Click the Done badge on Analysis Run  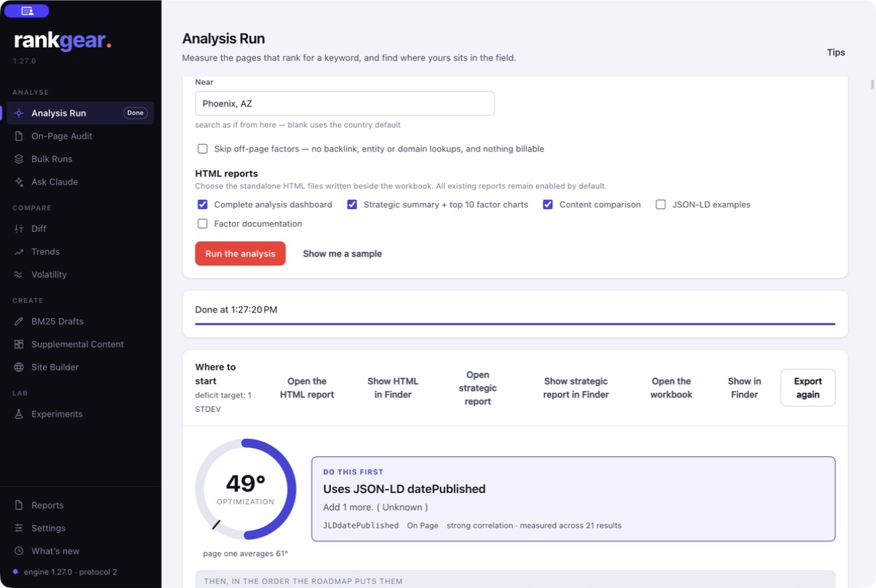(136, 113)
